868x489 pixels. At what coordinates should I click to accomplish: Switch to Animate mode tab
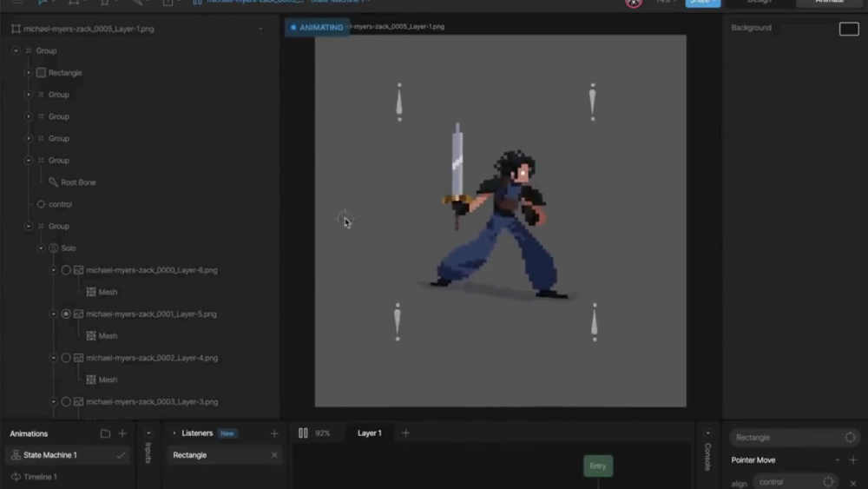(x=829, y=3)
